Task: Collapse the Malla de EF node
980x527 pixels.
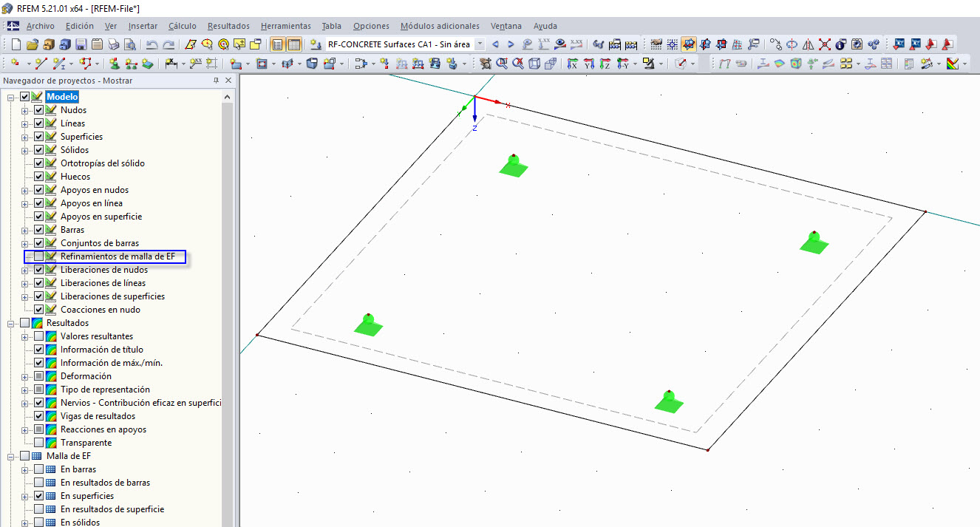Action: click(11, 456)
